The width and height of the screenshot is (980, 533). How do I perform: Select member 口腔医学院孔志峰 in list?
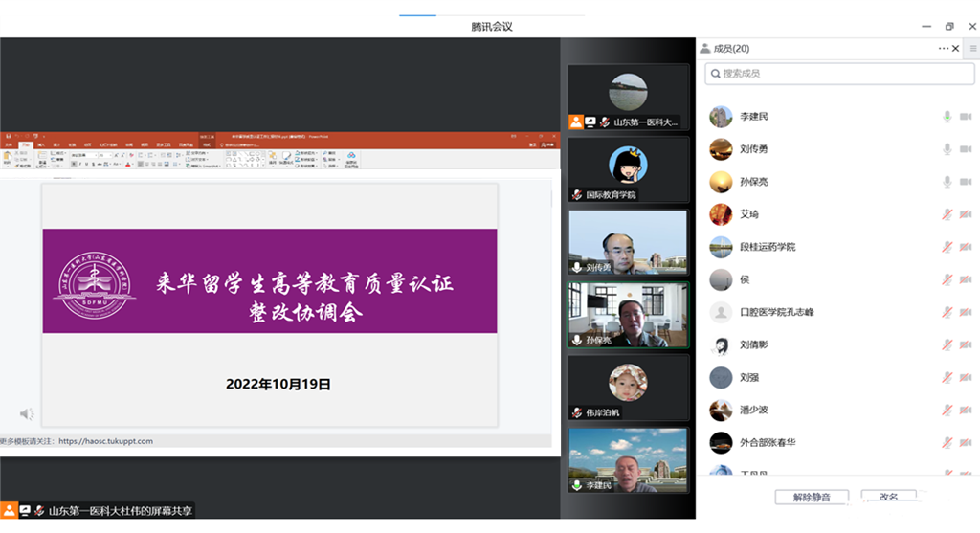(839, 312)
